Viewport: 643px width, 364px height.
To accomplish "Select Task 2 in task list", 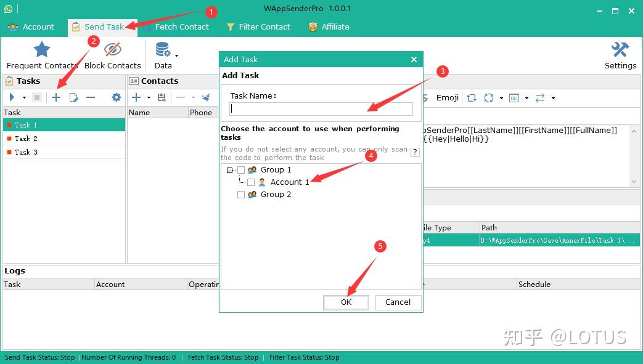I will tap(64, 139).
